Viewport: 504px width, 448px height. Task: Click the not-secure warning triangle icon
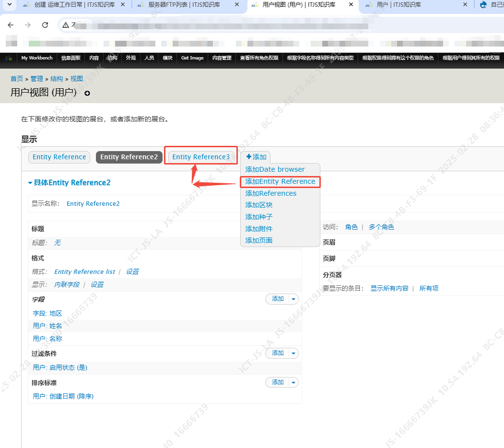(66, 25)
